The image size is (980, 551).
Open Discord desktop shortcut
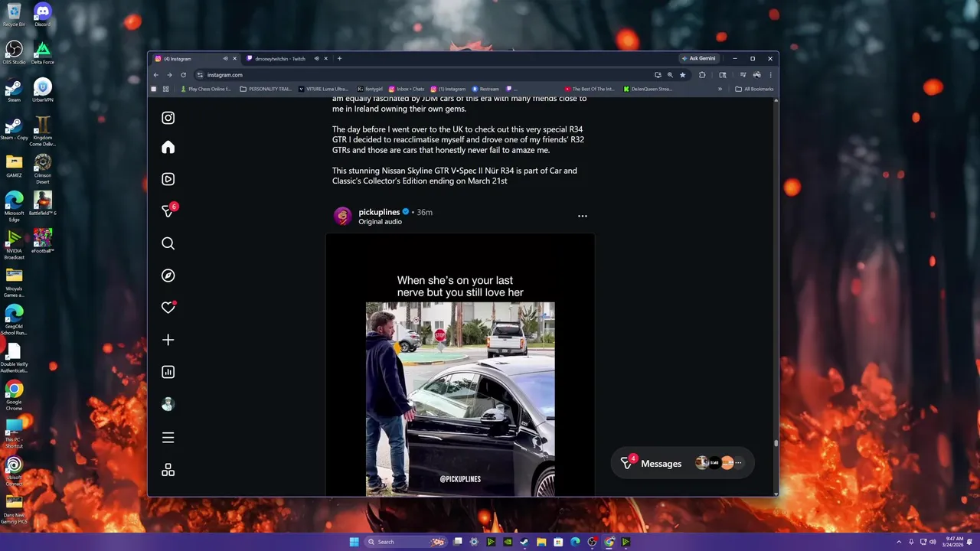[42, 15]
